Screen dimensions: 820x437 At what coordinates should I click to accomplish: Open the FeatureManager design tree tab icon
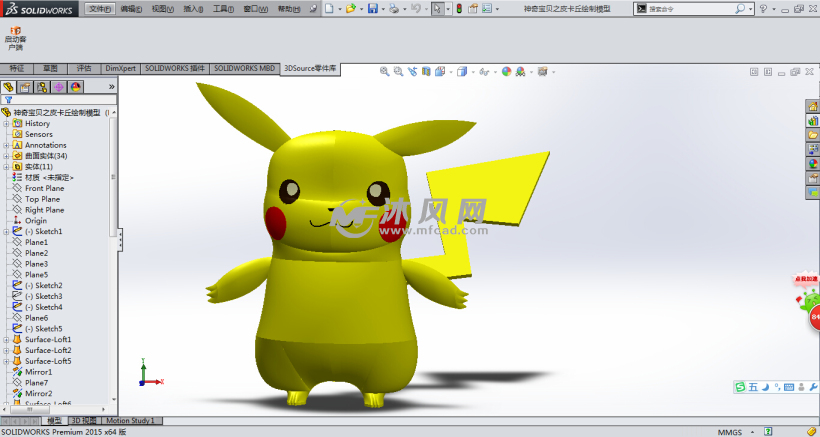[x=8, y=87]
